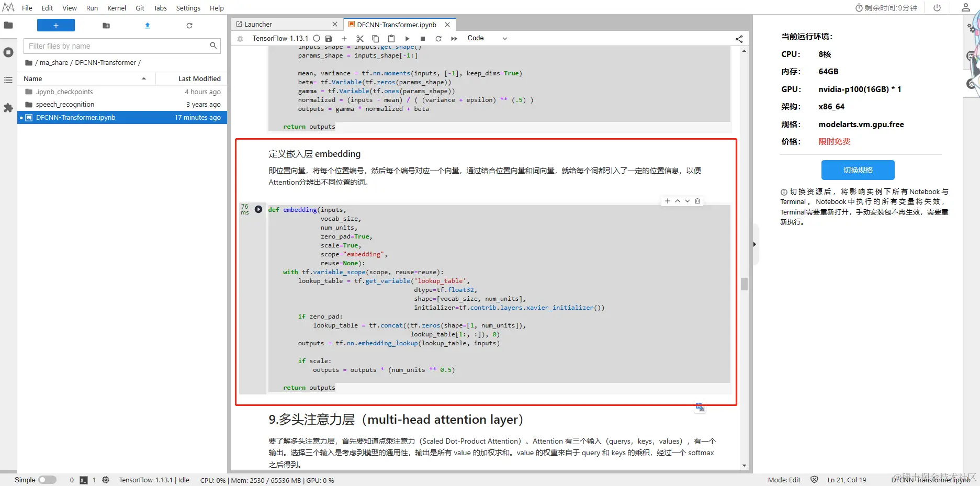Interrupt the kernel with stop button
980x486 pixels.
tap(423, 39)
